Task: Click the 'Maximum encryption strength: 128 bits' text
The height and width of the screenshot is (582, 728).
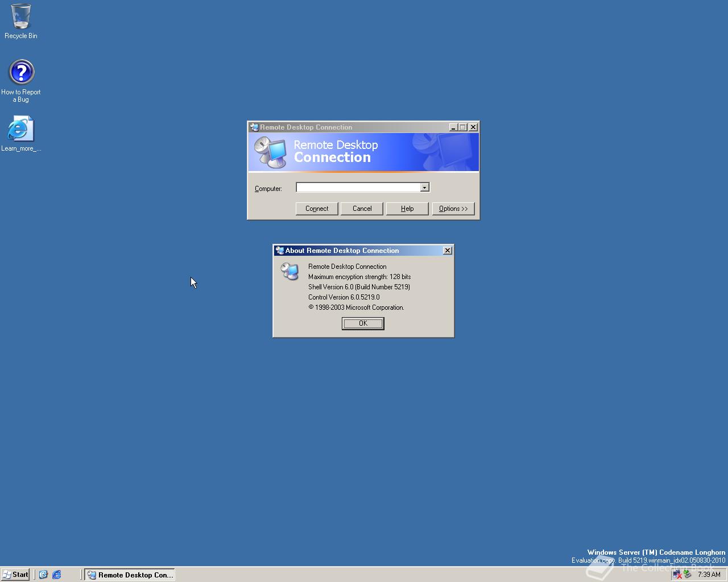Action: coord(359,277)
